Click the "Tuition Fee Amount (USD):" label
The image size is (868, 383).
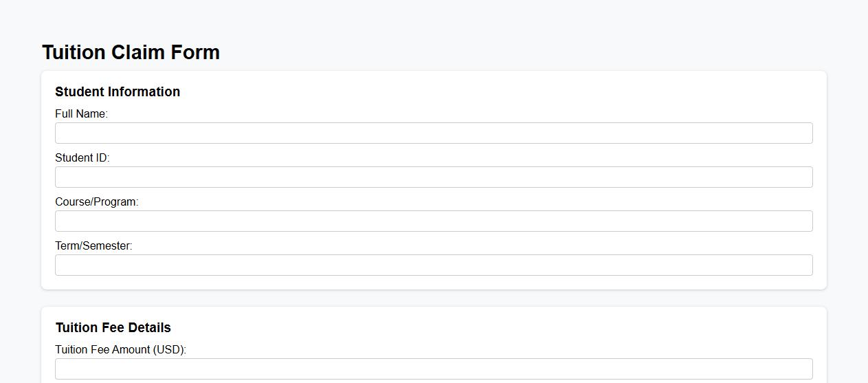(x=120, y=350)
